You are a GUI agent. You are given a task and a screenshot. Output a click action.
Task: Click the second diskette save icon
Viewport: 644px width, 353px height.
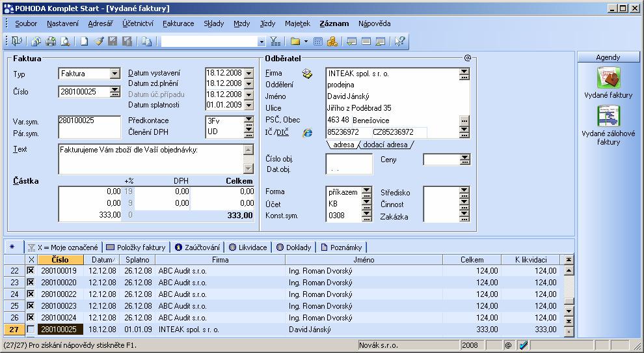[x=127, y=41]
